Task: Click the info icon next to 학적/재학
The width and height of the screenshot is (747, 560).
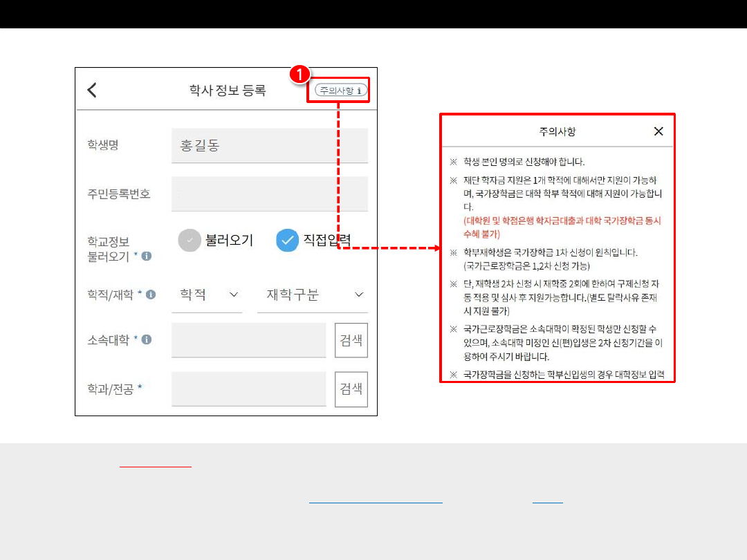Action: click(151, 295)
